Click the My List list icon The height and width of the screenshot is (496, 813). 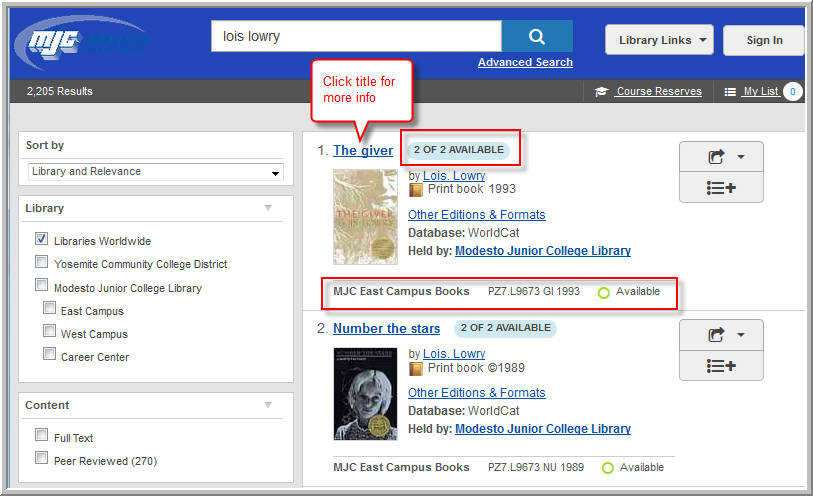[x=730, y=92]
